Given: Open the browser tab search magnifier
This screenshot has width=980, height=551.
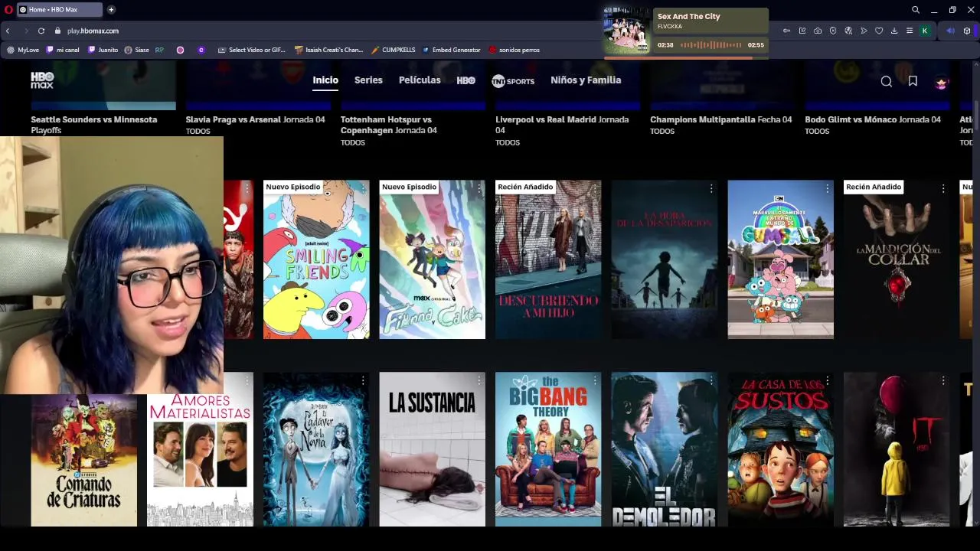Looking at the screenshot, I should (x=916, y=10).
